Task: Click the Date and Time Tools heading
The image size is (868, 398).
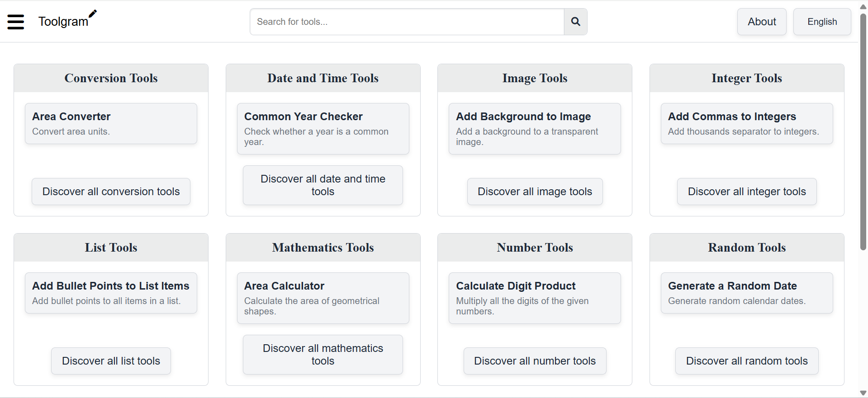Action: tap(323, 78)
